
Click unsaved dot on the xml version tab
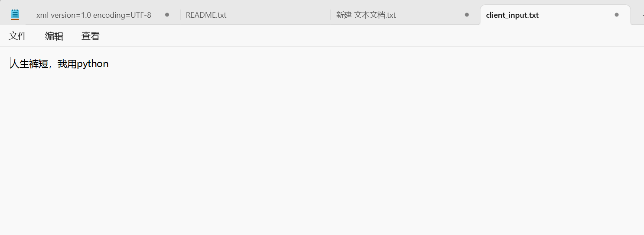tap(167, 15)
